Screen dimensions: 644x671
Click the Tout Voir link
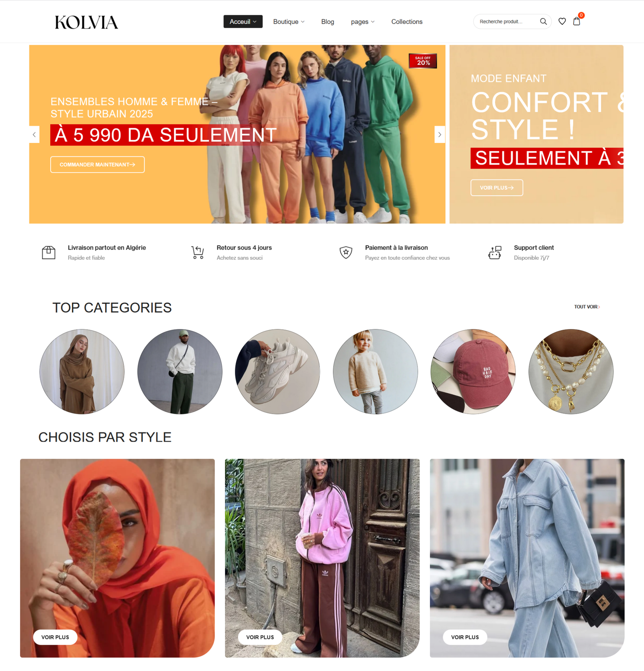[587, 307]
